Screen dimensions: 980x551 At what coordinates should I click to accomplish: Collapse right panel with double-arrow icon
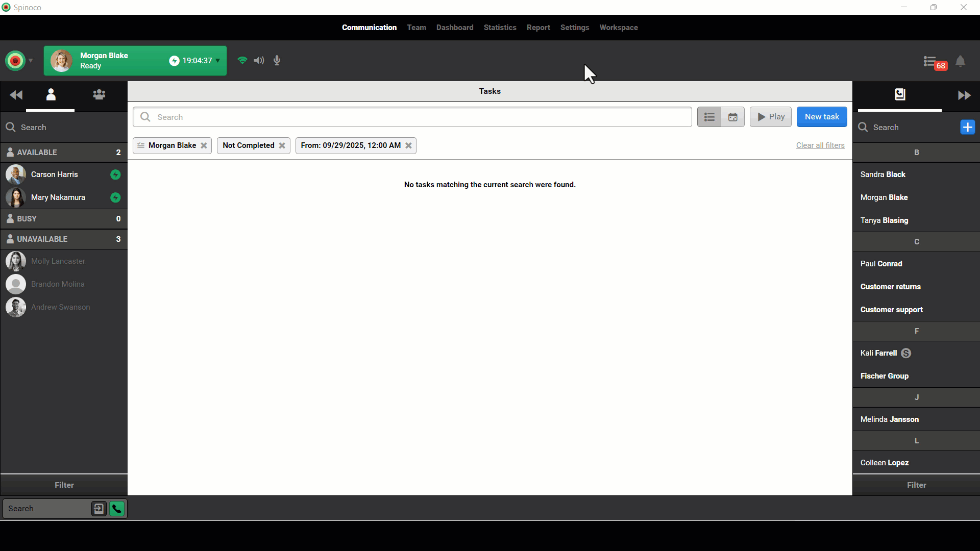(x=964, y=95)
